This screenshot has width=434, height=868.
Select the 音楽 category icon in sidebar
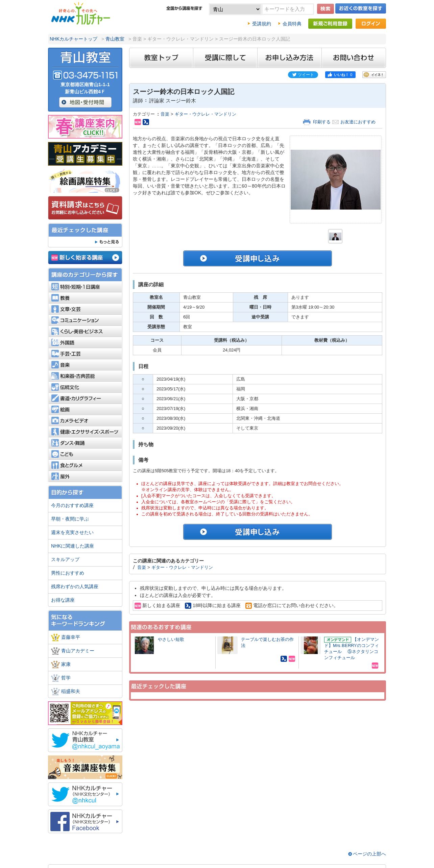click(x=55, y=365)
